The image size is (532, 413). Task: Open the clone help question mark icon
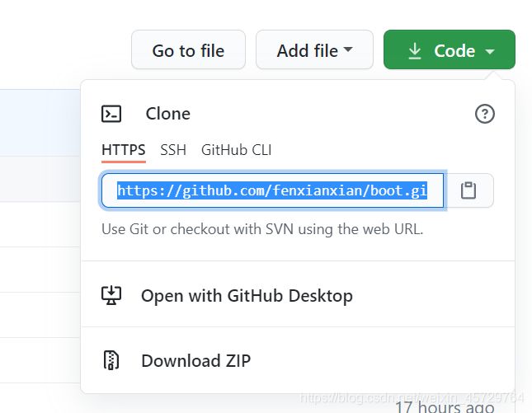tap(484, 114)
